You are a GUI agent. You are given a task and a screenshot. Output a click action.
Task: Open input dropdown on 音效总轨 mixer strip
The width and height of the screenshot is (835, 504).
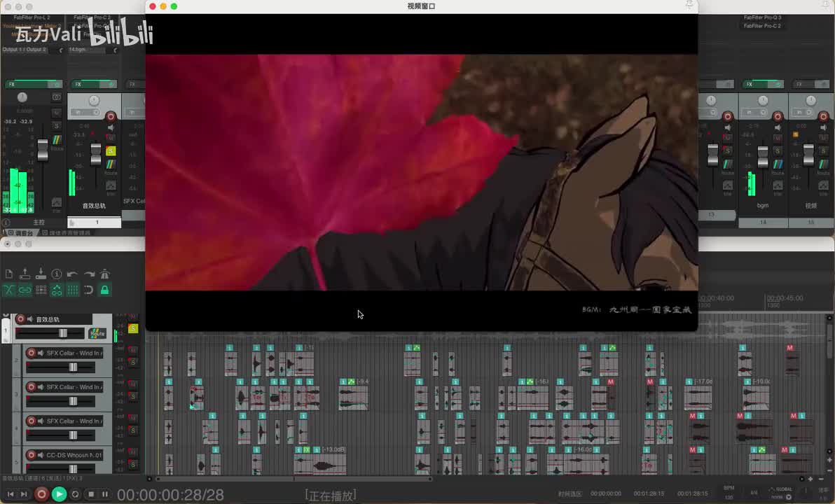pyautogui.click(x=86, y=113)
